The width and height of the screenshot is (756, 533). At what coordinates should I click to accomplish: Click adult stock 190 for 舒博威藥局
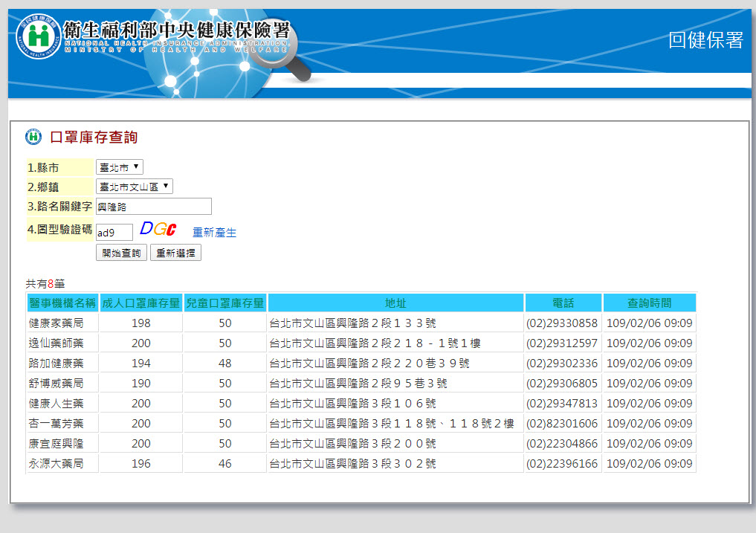coord(141,384)
